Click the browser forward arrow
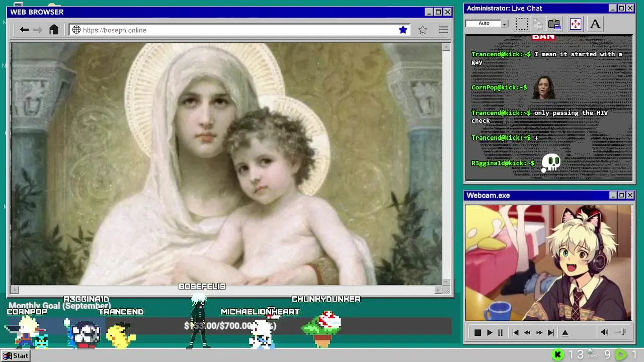This screenshot has height=362, width=644. tap(38, 30)
